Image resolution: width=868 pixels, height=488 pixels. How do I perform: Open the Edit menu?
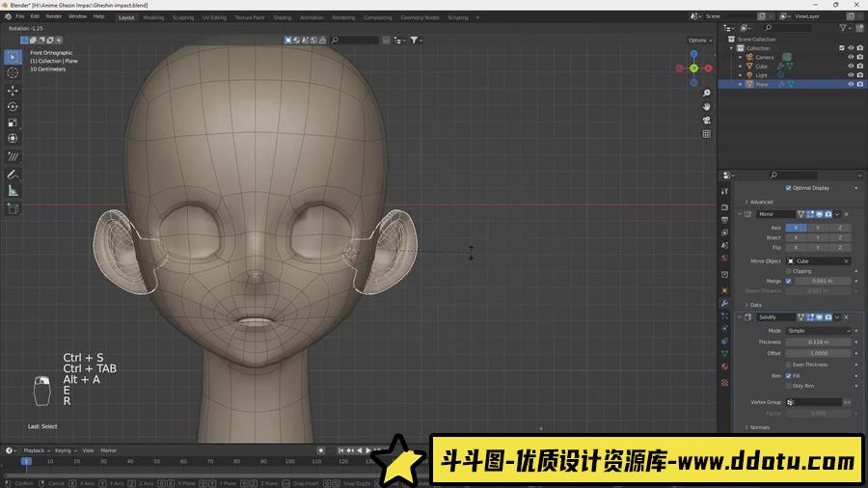tap(35, 16)
